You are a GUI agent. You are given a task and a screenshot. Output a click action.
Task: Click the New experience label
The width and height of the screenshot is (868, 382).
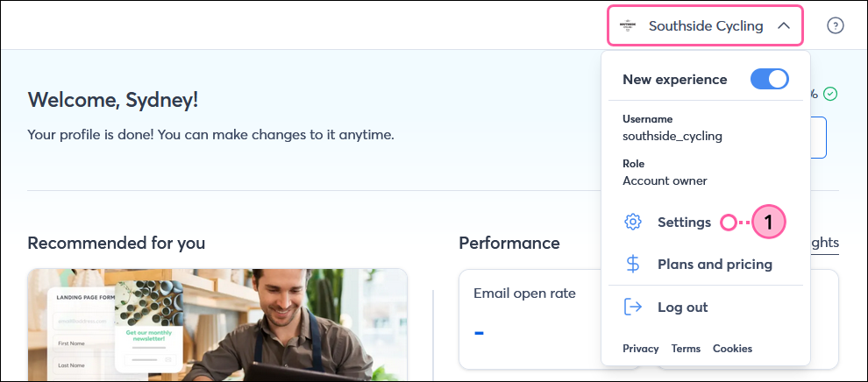[675, 80]
